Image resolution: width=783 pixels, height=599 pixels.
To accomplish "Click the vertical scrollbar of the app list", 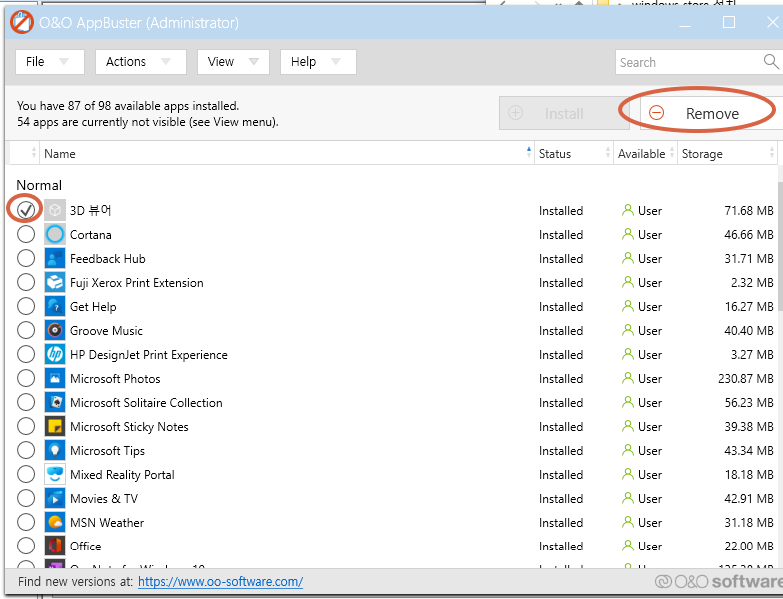I will [x=780, y=247].
